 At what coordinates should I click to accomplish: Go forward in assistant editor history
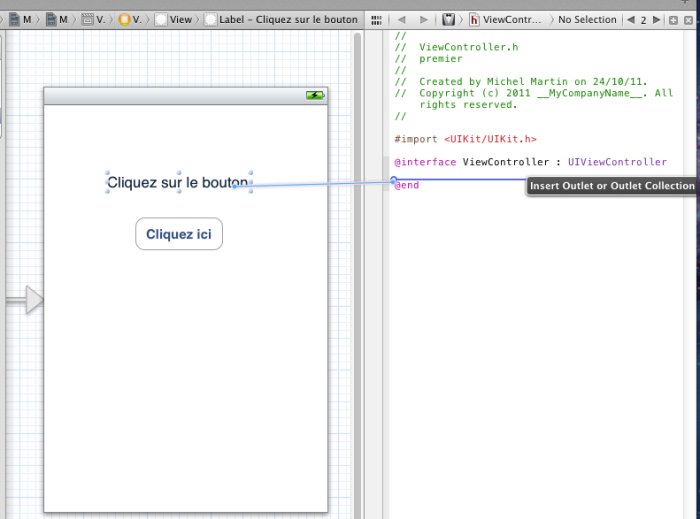(x=423, y=19)
